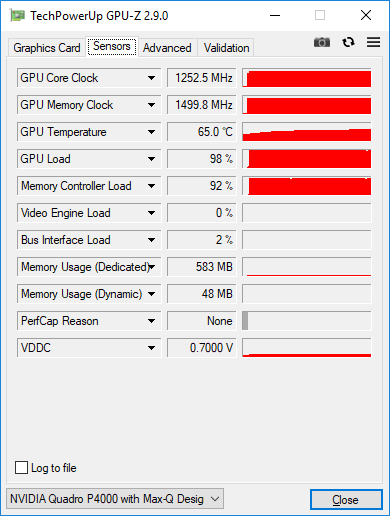Expand the GPU Core Clock dropdown
390x516 pixels.
tap(151, 78)
